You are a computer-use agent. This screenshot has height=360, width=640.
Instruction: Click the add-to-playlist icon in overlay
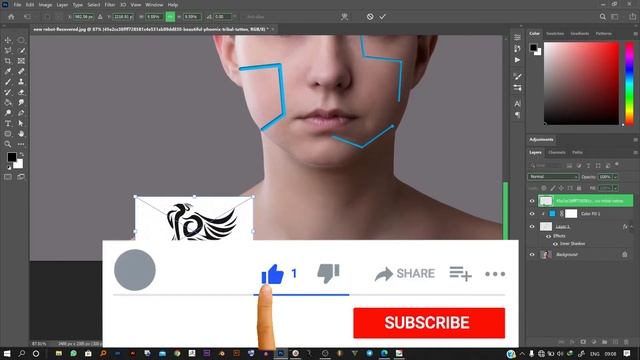click(460, 273)
